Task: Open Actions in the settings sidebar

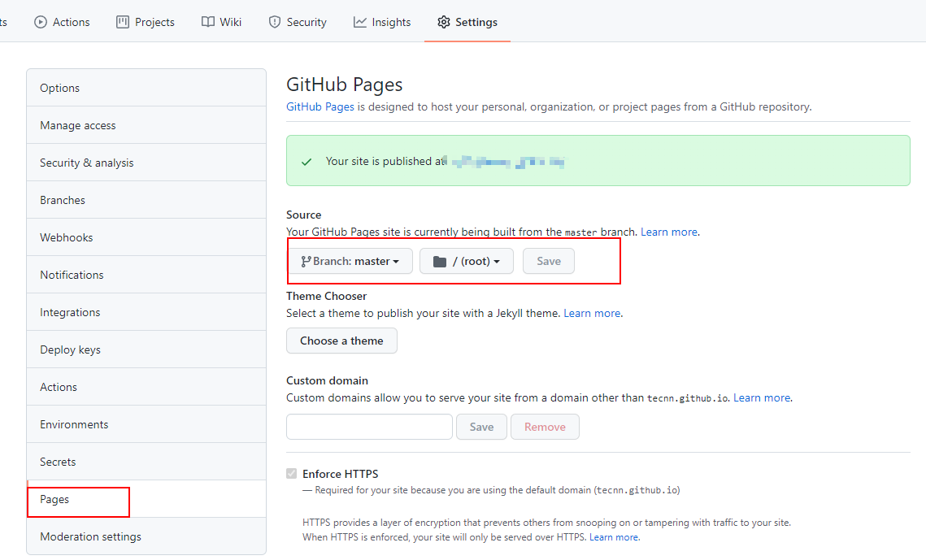Action: (146, 387)
